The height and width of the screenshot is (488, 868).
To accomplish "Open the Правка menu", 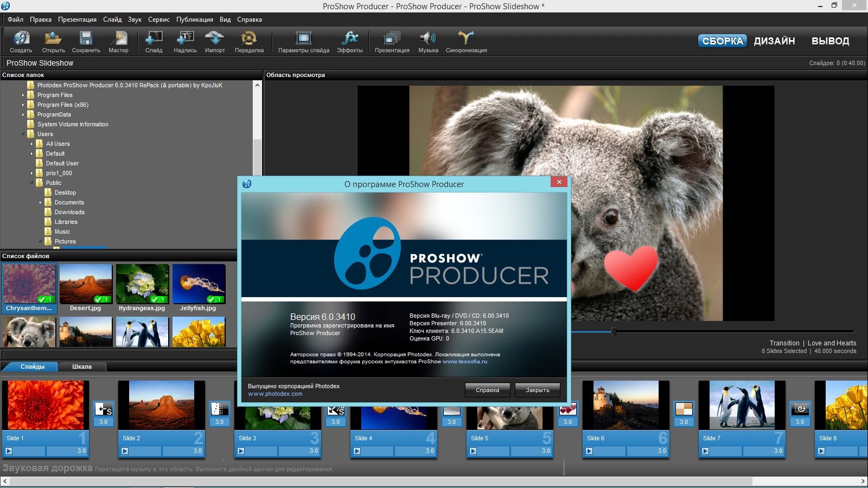I will click(x=41, y=20).
